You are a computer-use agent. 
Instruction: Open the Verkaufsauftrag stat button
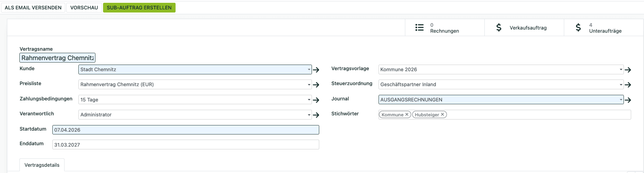coord(524,28)
